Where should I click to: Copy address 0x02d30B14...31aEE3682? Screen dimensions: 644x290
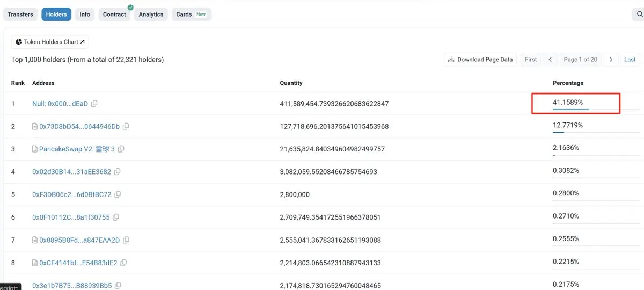point(118,172)
